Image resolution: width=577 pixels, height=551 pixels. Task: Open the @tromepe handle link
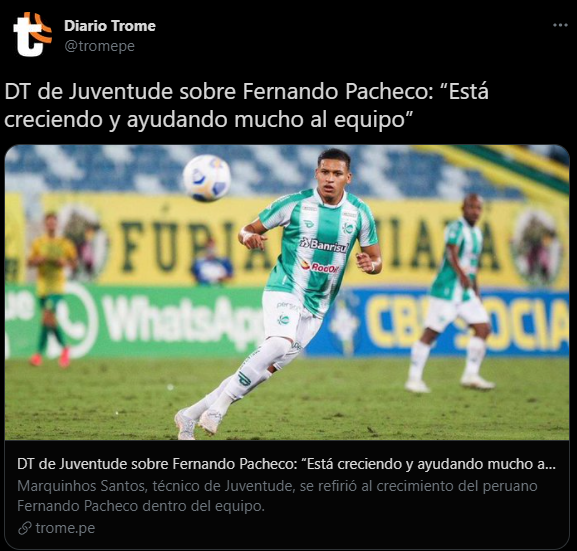coord(99,46)
